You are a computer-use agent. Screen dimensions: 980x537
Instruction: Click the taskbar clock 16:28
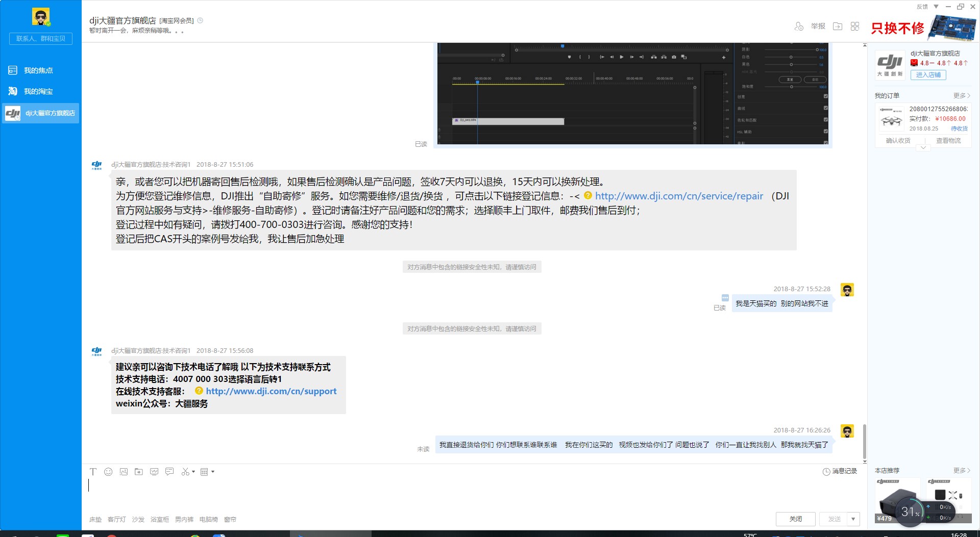click(x=959, y=534)
